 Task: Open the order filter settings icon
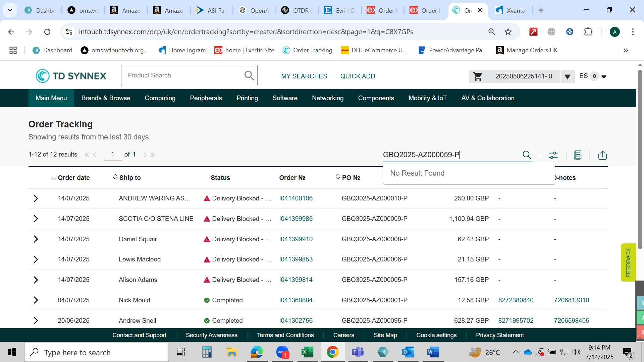(x=553, y=155)
